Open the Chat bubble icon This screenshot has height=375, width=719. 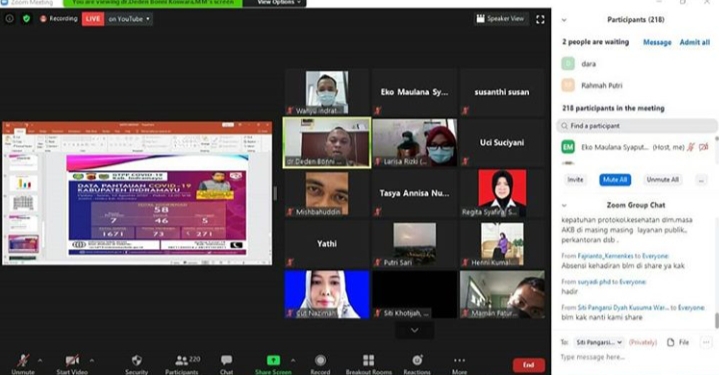tap(226, 360)
